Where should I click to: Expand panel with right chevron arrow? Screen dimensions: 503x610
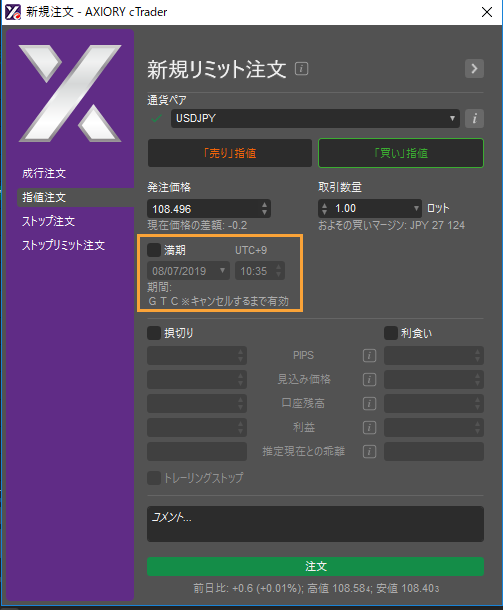(474, 69)
